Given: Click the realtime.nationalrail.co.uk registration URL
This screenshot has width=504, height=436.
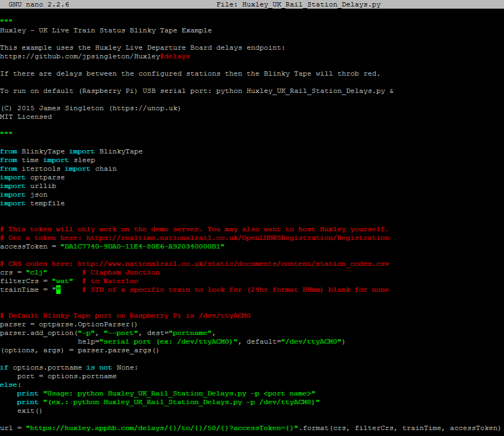Looking at the screenshot, I should (x=238, y=238).
